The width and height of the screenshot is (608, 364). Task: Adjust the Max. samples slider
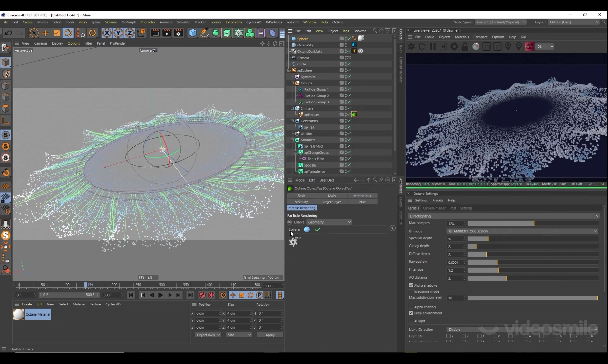click(x=534, y=224)
